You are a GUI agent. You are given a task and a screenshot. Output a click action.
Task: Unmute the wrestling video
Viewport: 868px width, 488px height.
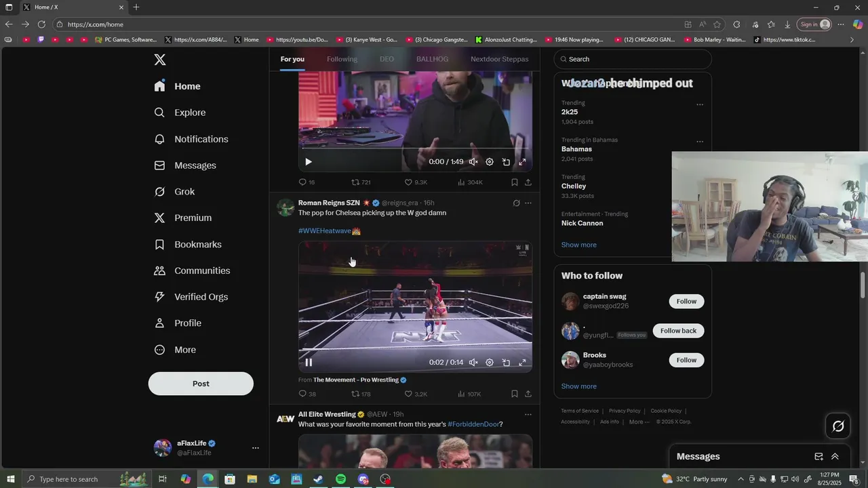pyautogui.click(x=473, y=363)
